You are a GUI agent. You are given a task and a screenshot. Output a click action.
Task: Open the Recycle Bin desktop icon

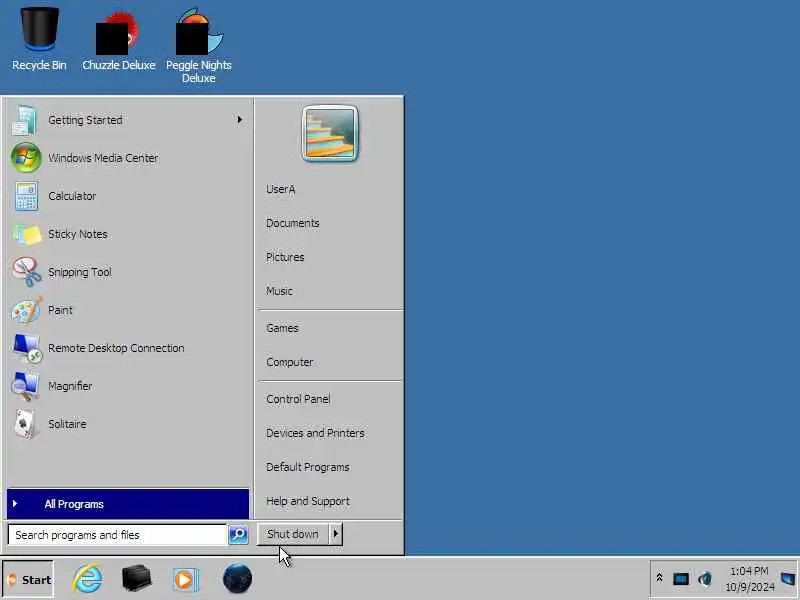tap(39, 40)
